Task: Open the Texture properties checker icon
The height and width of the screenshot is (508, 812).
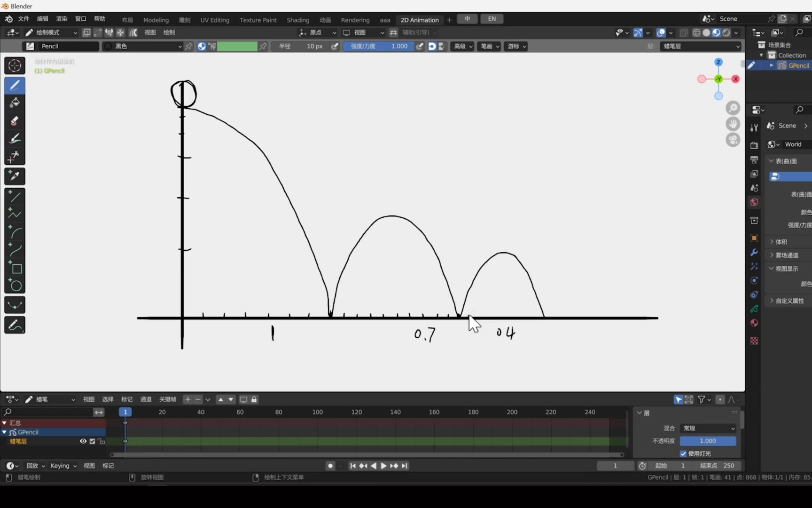Action: tap(754, 341)
